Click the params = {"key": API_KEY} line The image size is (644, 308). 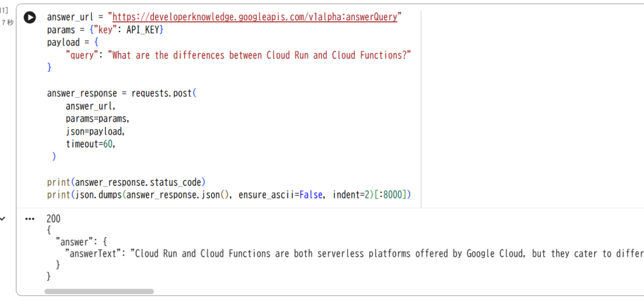105,30
